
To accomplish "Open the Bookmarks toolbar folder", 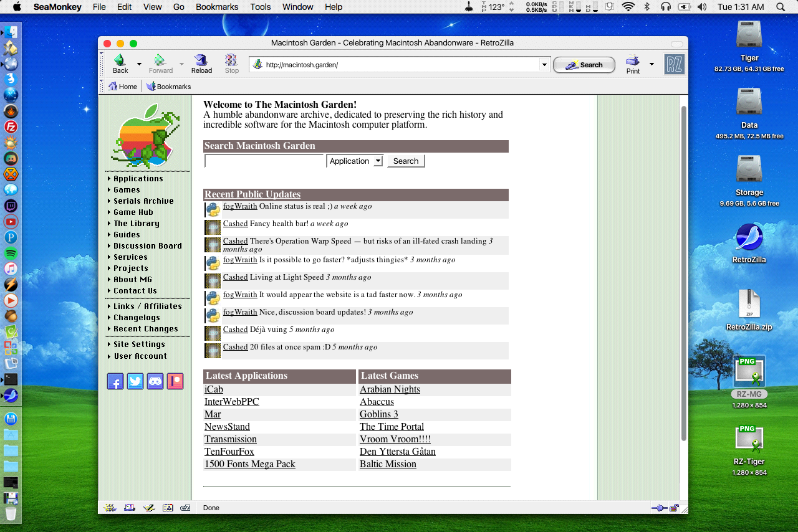I will 168,87.
